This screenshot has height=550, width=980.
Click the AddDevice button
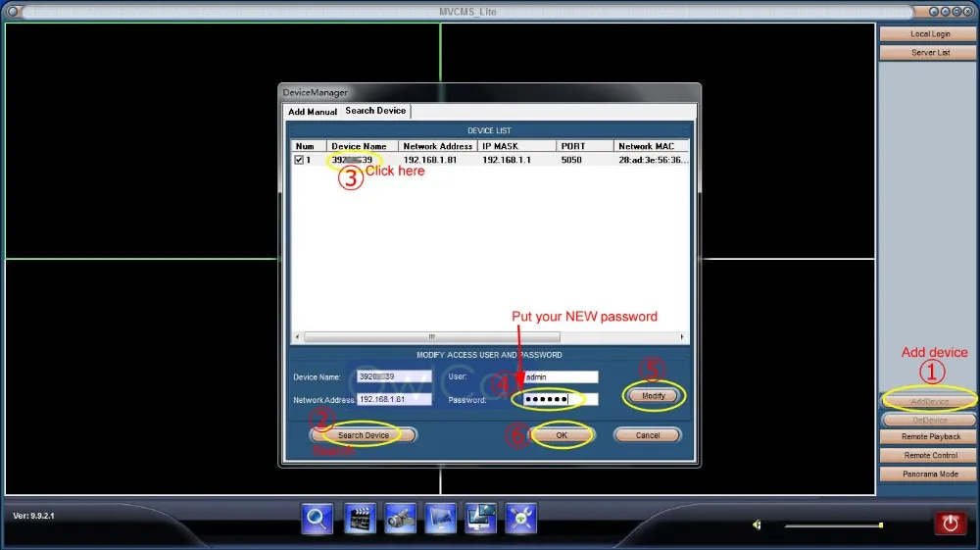tap(929, 401)
